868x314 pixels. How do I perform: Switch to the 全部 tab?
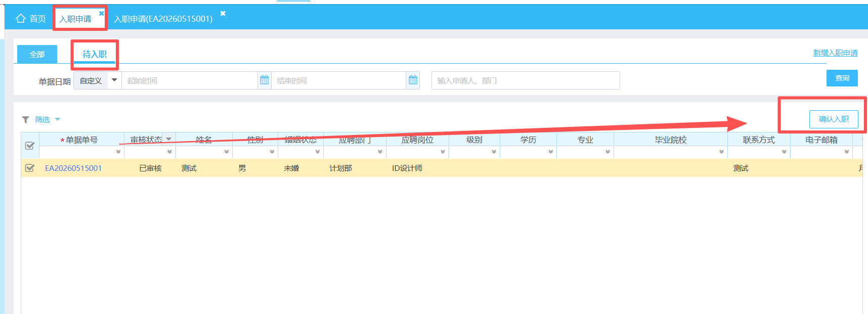click(x=37, y=54)
